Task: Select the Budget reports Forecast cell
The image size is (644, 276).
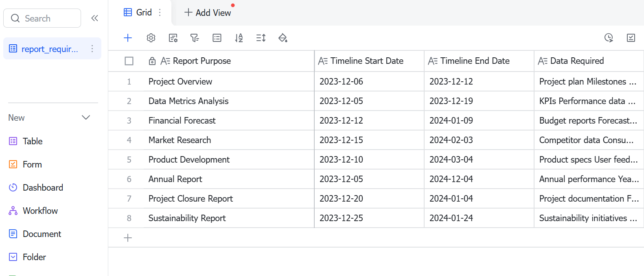Action: [x=589, y=121]
